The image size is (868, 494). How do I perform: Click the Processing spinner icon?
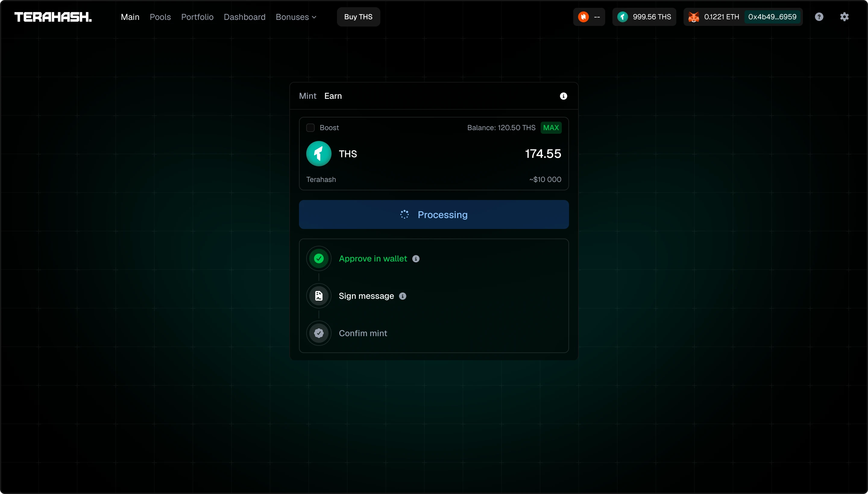(x=404, y=214)
